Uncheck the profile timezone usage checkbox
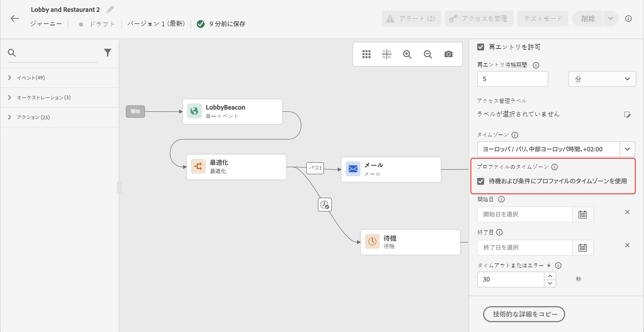The height and width of the screenshot is (332, 644). click(480, 181)
